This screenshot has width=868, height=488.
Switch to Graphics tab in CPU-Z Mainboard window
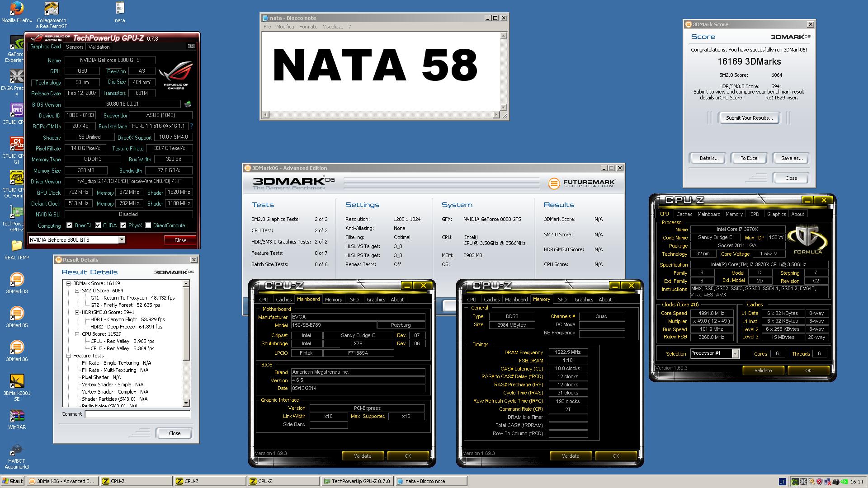(376, 300)
